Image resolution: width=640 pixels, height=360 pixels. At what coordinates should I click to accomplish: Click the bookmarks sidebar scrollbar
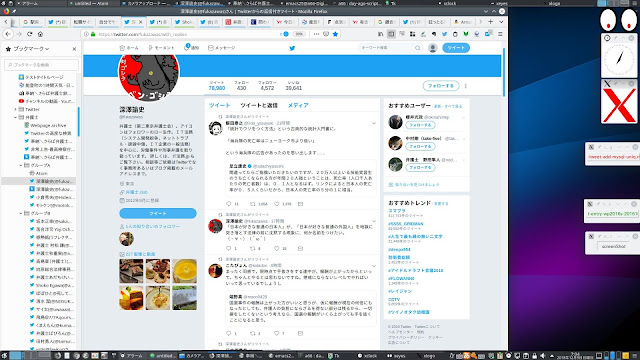(x=78, y=122)
